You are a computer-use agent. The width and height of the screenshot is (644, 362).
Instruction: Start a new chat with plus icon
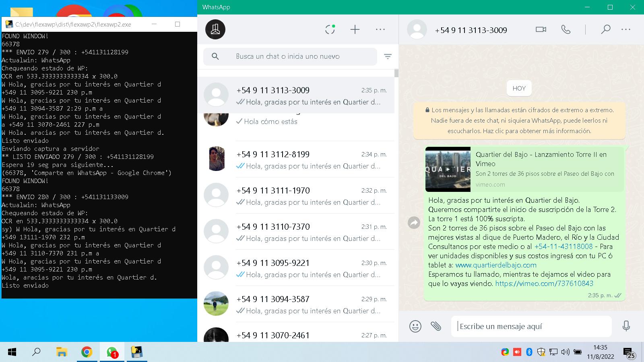[x=355, y=29]
